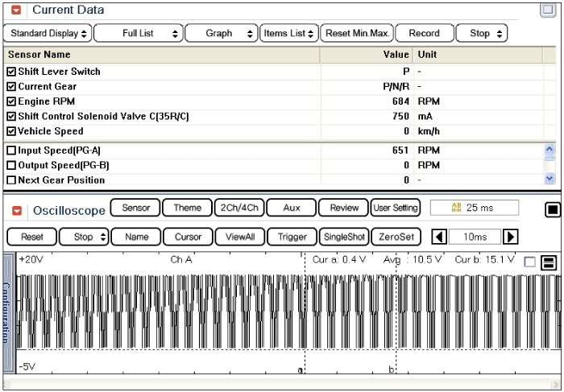
Task: Open the Graph dropdown
Action: point(222,34)
